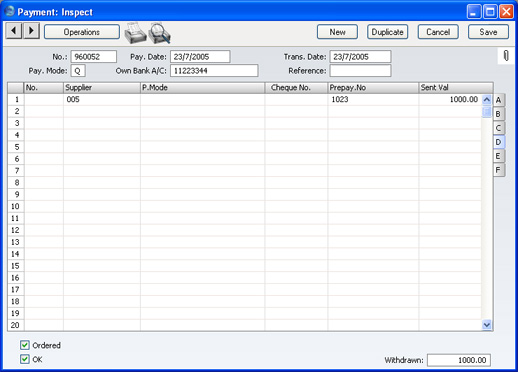Toggle the OK checkbox
This screenshot has height=372, width=518.
pos(25,359)
